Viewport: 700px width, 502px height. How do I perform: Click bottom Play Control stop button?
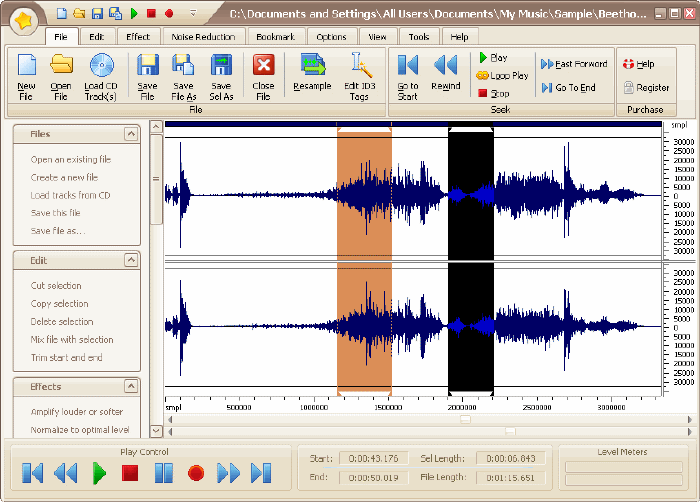pyautogui.click(x=130, y=473)
